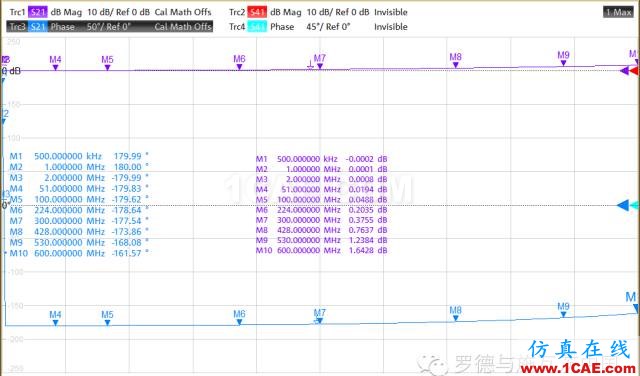
Task: Click Trc3 Cal Math Offs status
Action: [183, 27]
